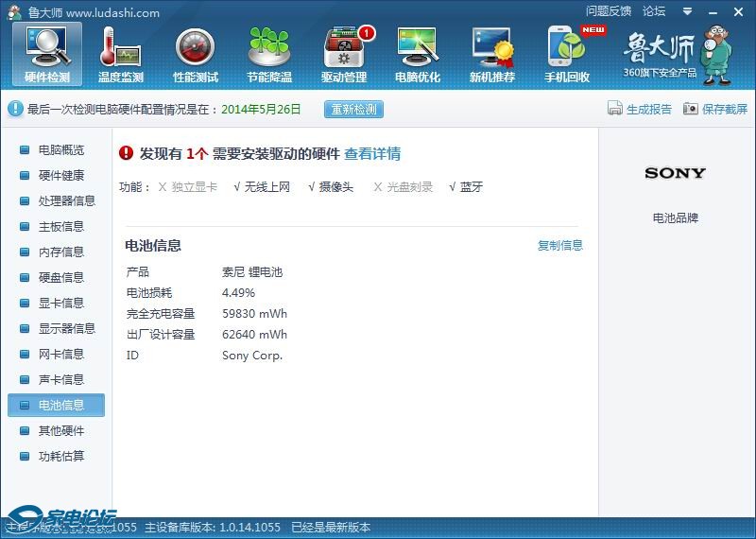Click 已经是最新版本 in the status bar
Image resolution: width=756 pixels, height=539 pixels.
pyautogui.click(x=332, y=527)
